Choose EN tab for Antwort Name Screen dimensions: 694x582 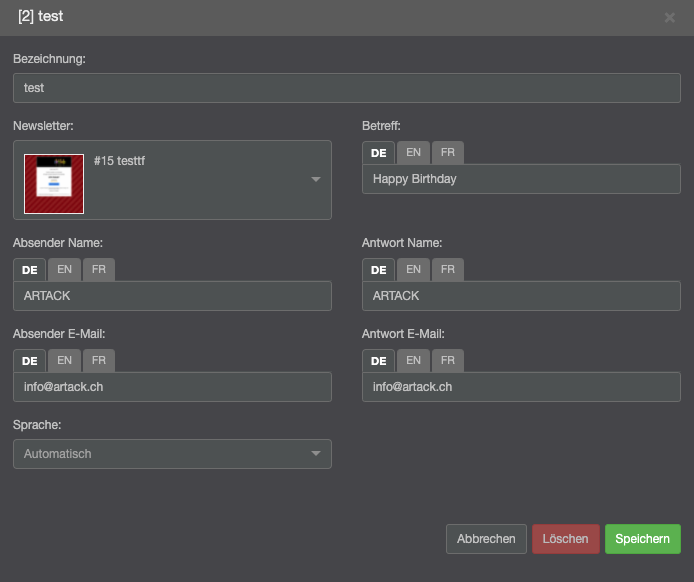point(412,270)
